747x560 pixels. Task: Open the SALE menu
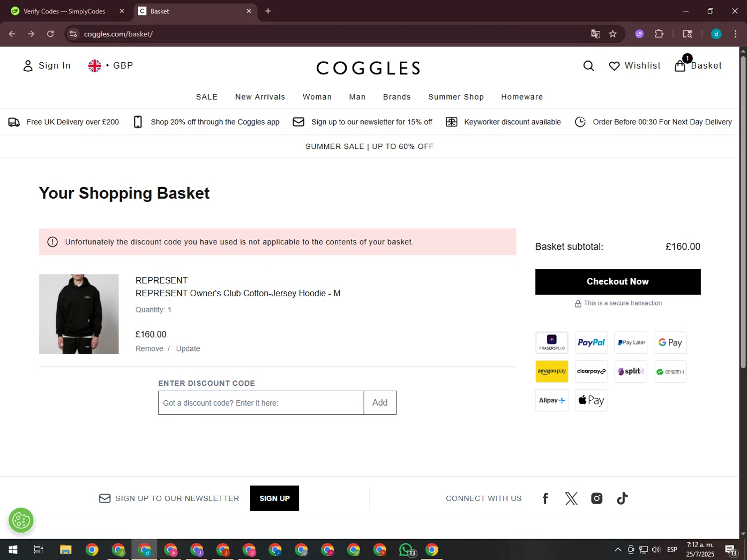pos(207,97)
